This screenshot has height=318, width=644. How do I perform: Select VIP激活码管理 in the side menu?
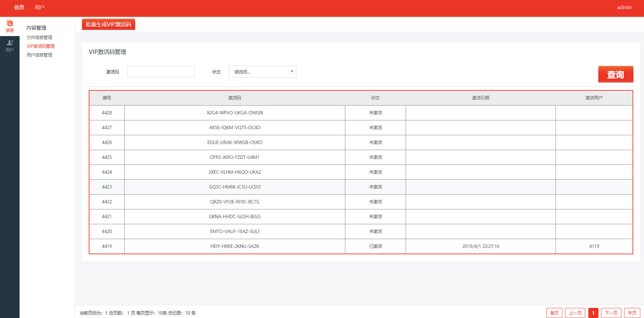coord(41,46)
